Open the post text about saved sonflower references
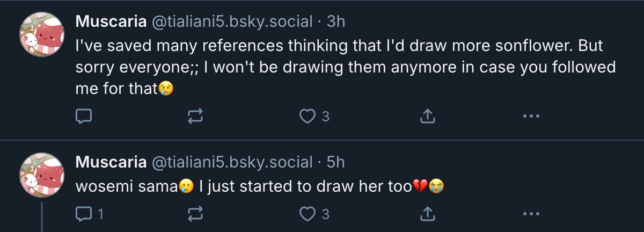 click(x=338, y=67)
